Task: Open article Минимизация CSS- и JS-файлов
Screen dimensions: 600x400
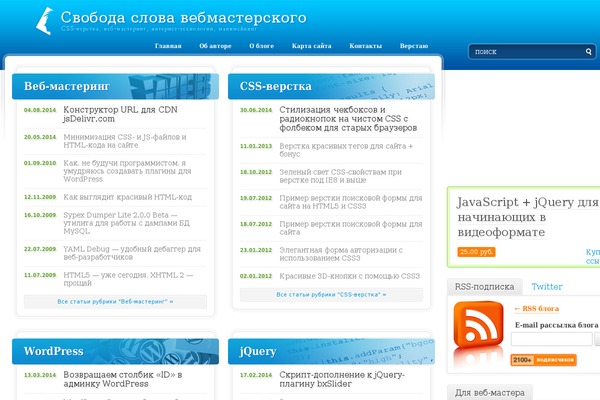Action: pos(125,141)
